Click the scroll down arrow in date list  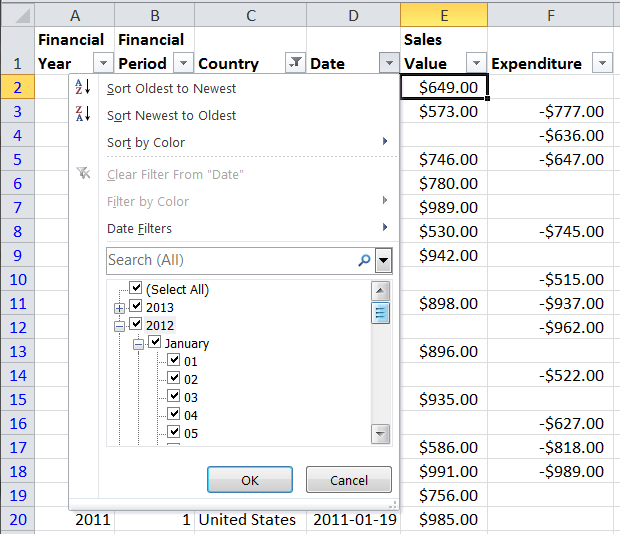point(380,434)
